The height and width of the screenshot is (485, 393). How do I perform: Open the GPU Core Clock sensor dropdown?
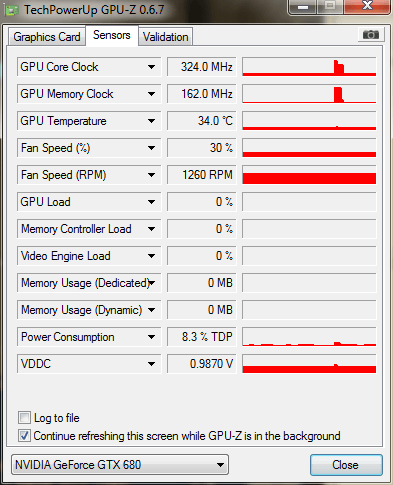click(151, 67)
